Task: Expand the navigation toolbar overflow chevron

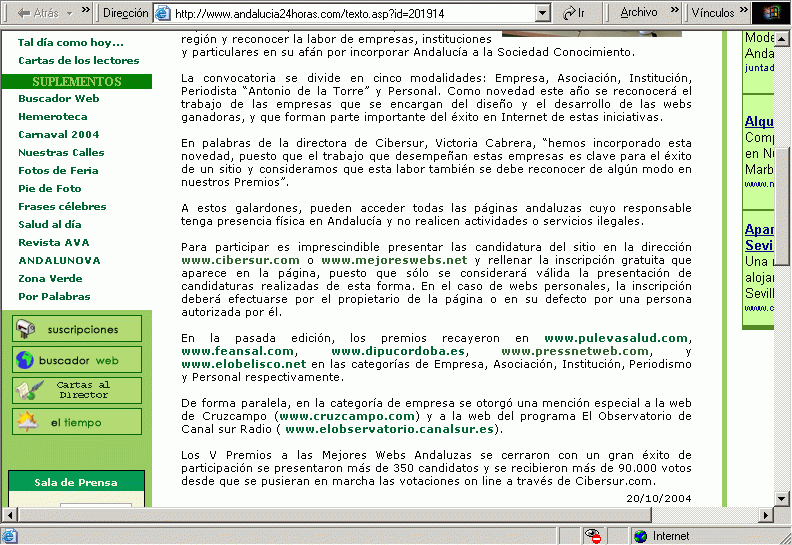Action: [x=85, y=10]
